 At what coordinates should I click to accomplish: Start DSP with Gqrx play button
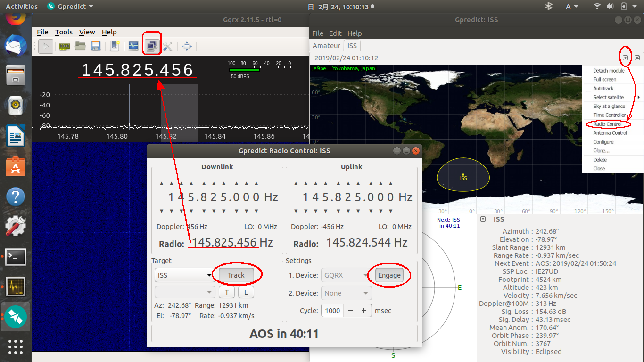[x=46, y=46]
